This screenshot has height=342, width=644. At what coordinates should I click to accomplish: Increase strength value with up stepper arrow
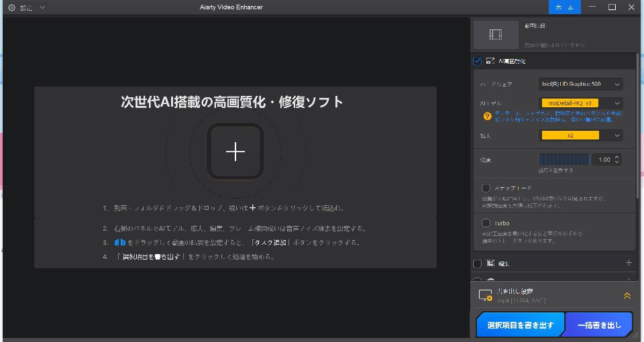617,157
